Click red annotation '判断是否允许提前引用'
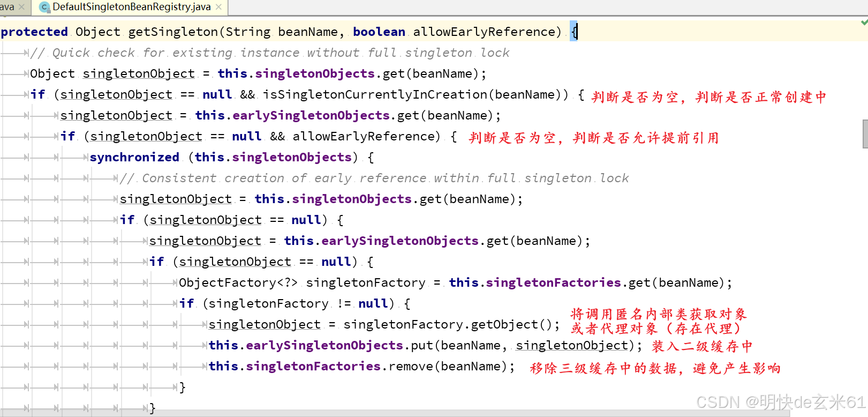Viewport: 868px width, 417px height. coord(646,138)
